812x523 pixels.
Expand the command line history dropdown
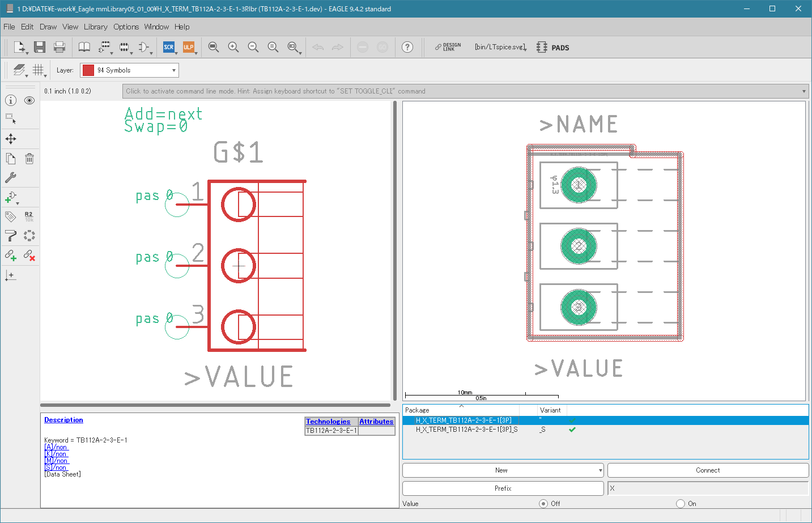click(804, 91)
